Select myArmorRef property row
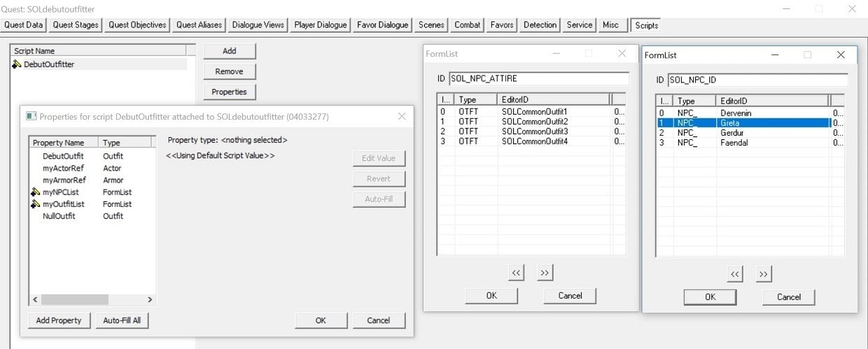The image size is (868, 349). click(92, 180)
